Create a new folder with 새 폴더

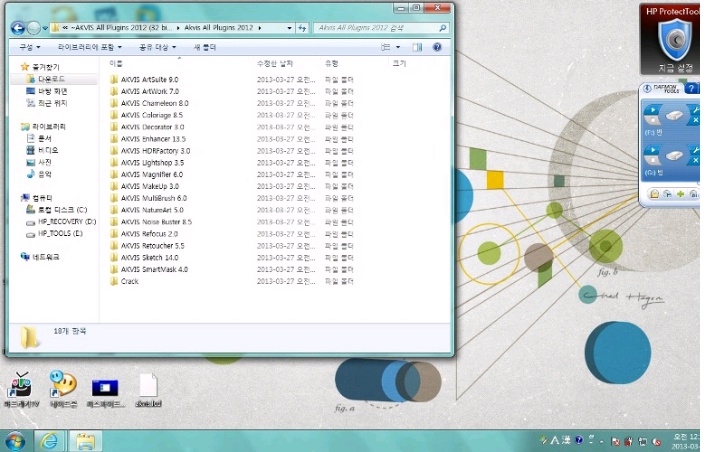point(205,47)
